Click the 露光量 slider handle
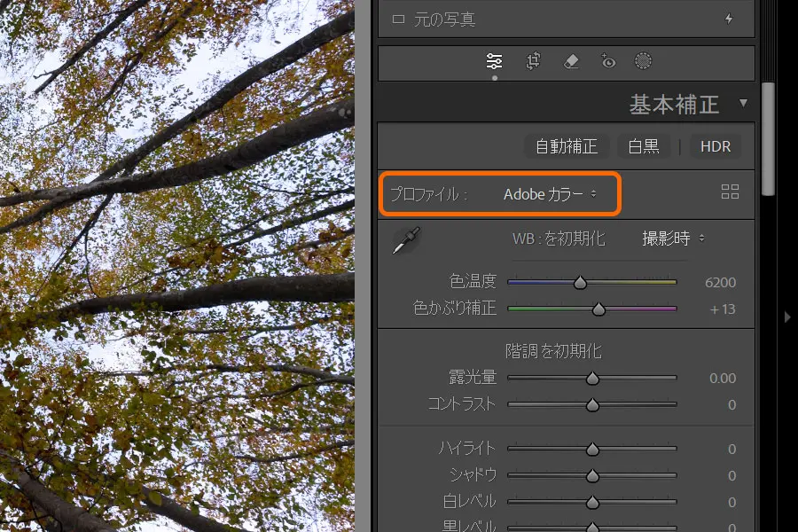This screenshot has width=798, height=532. click(x=592, y=379)
